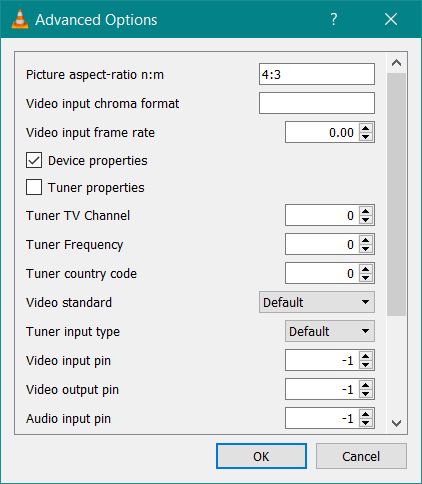Decrease Video output pin value
Image resolution: width=422 pixels, height=484 pixels.
tap(366, 394)
